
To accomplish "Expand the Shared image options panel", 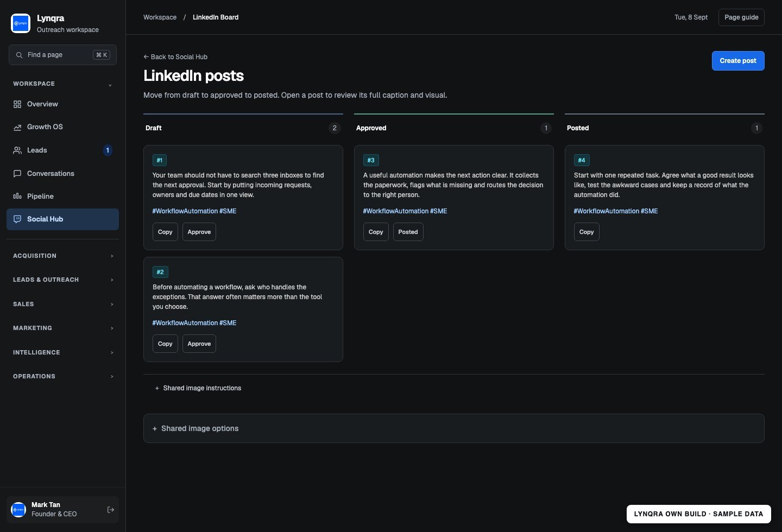I will (x=454, y=428).
